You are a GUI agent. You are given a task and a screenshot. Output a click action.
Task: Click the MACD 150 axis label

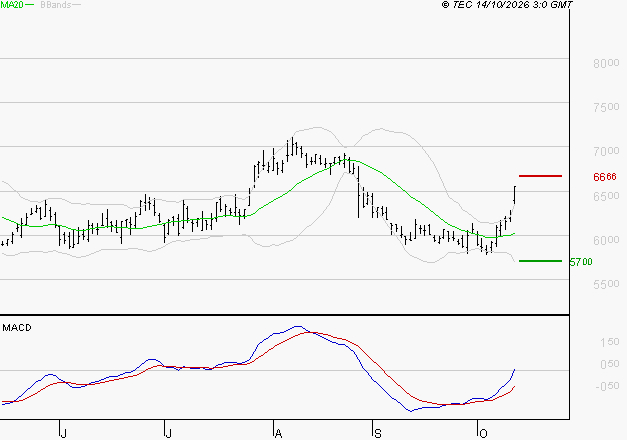[x=609, y=342]
